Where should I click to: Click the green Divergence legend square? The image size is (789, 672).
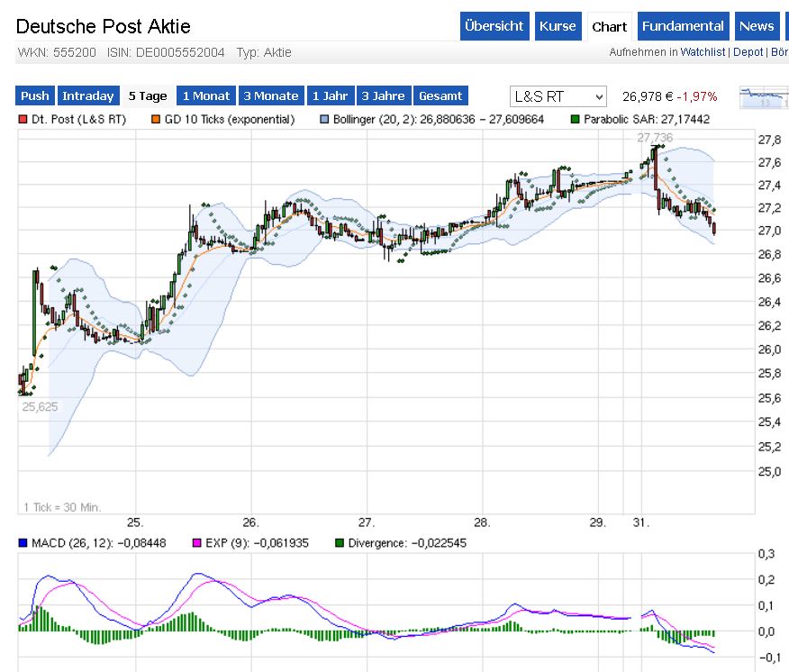[340, 543]
